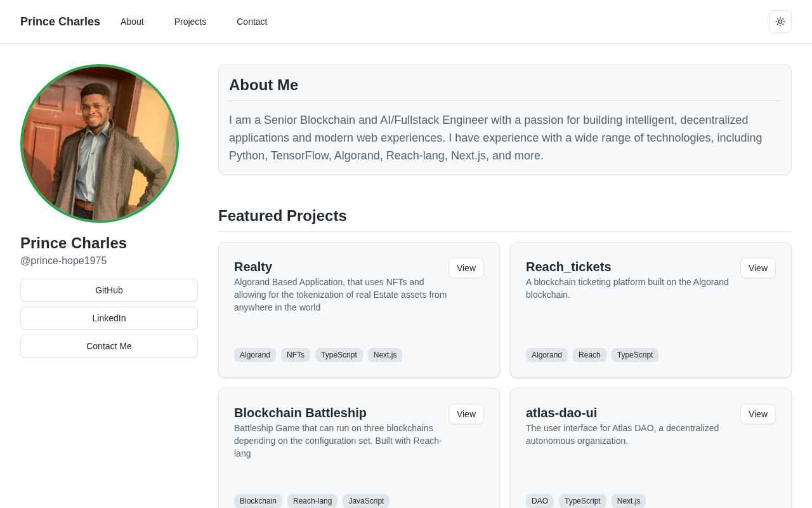Click the Reach tag on Reach_tickets

589,355
